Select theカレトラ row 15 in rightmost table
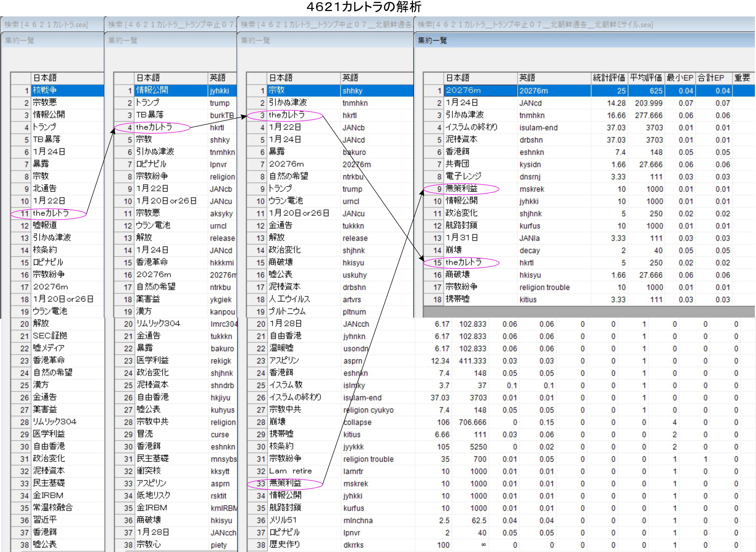Screen dimensions: 756x552 point(463,262)
